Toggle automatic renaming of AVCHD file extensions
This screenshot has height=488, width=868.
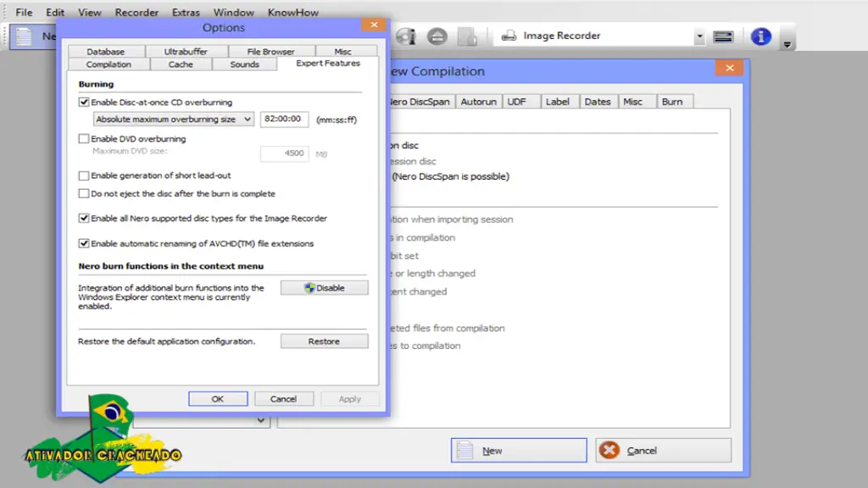click(x=84, y=243)
